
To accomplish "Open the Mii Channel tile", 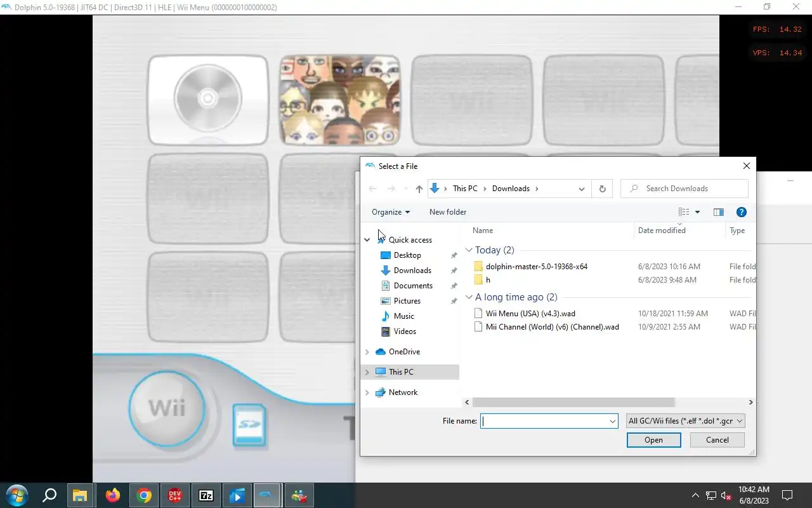I will pos(340,100).
